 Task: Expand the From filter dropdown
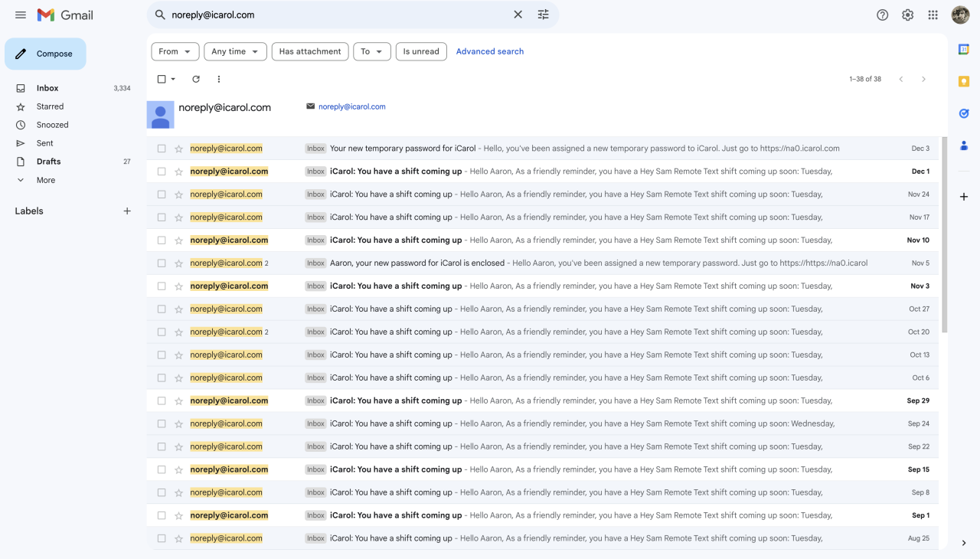pos(175,51)
